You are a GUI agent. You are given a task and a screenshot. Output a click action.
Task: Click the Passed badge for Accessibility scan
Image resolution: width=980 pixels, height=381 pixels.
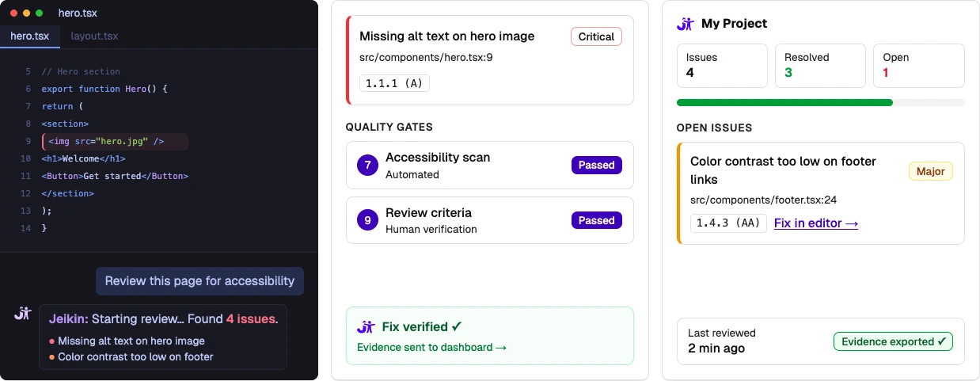pyautogui.click(x=596, y=165)
